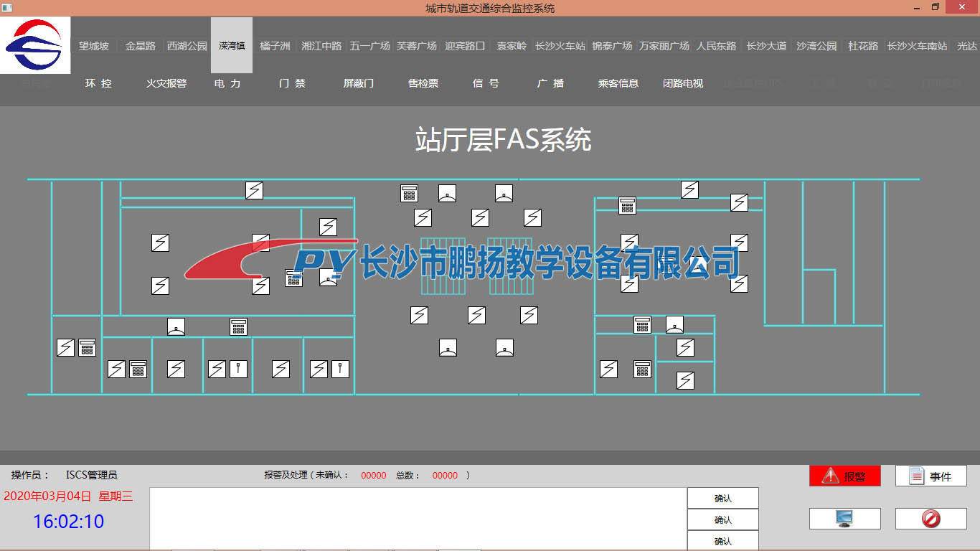This screenshot has height=551, width=980.
Task: Click the top smoke detector above right room block
Action: coord(689,189)
